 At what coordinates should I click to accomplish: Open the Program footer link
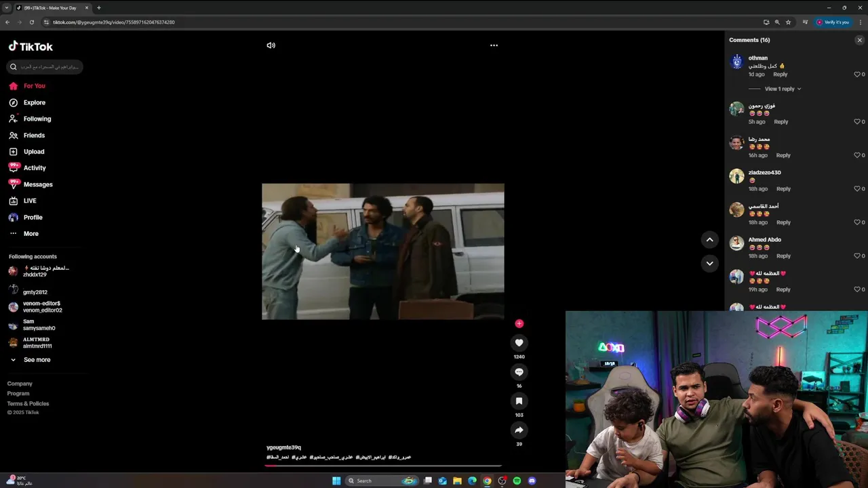click(18, 394)
